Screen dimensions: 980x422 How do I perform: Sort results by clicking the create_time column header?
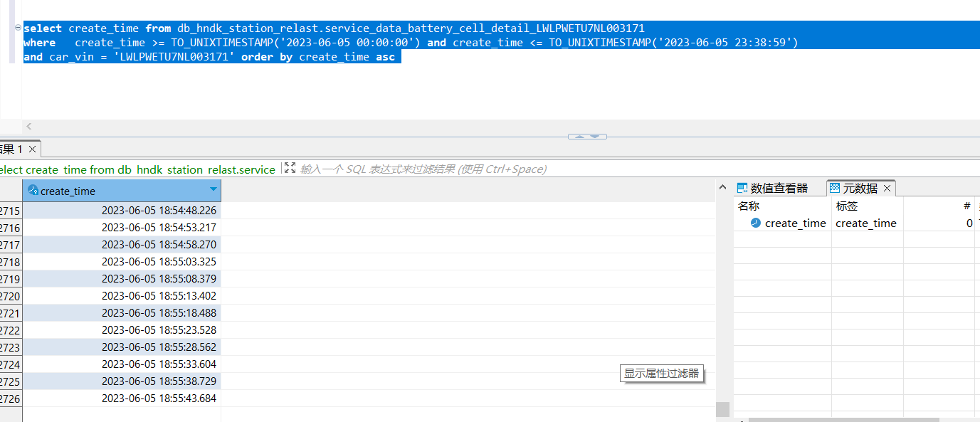(x=121, y=190)
